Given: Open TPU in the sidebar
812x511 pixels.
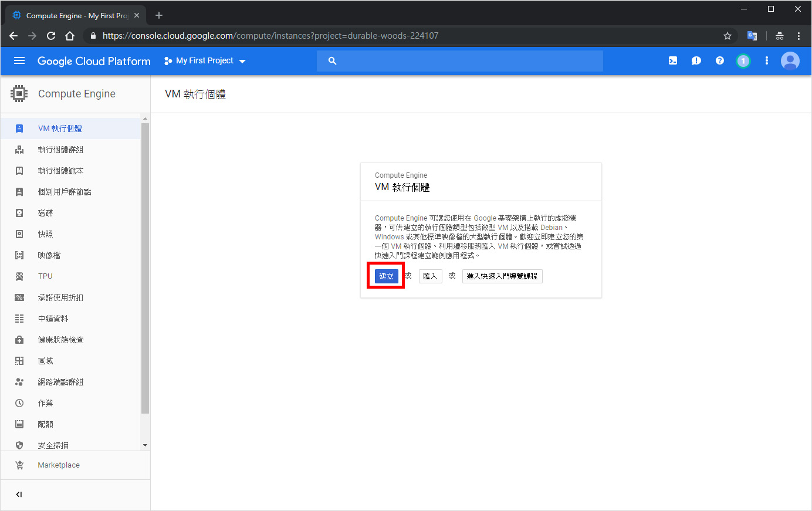Looking at the screenshot, I should (70, 276).
